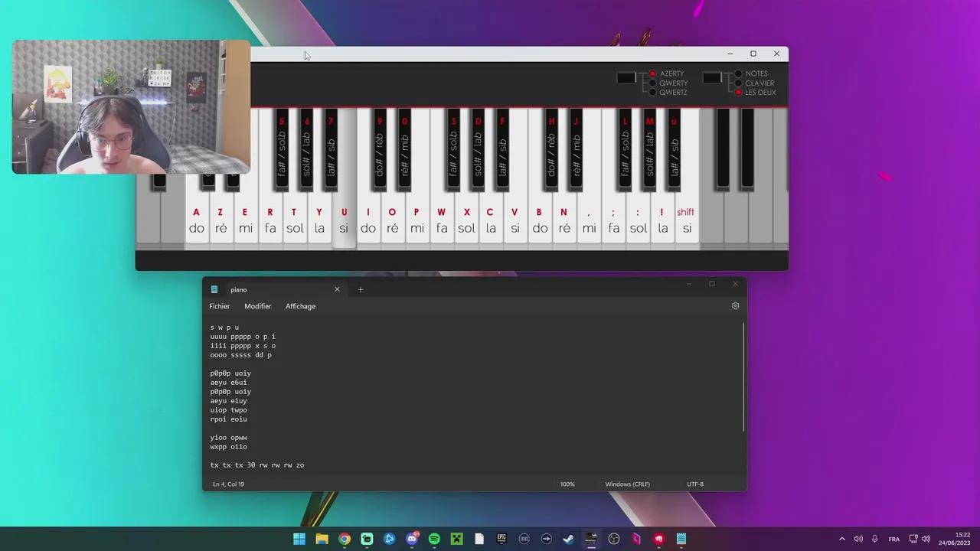Open the Modifier menu in Notepad
980x551 pixels.
click(x=258, y=306)
